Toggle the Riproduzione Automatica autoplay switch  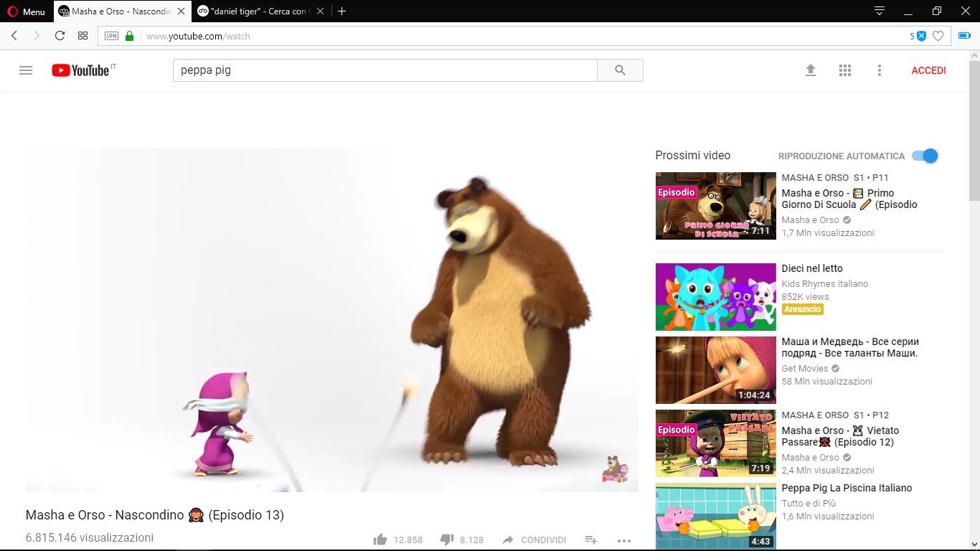[x=925, y=156]
